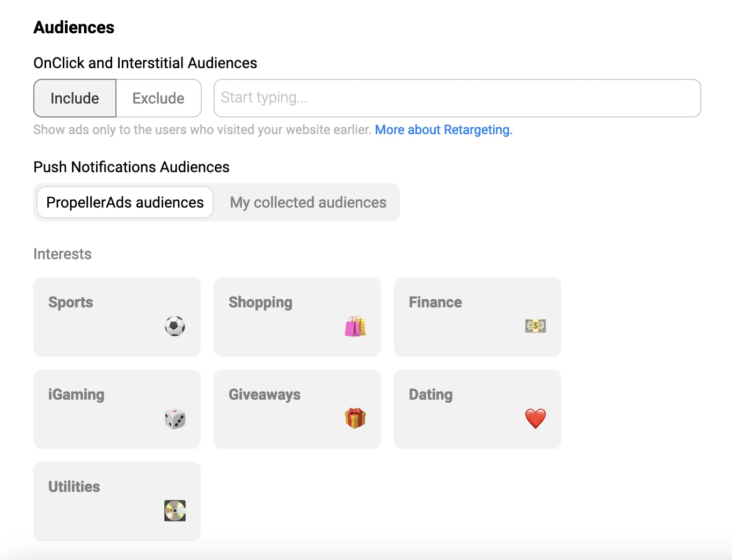Viewport: 732px width, 560px height.
Task: Open the More about Retargeting link
Action: pyautogui.click(x=443, y=130)
